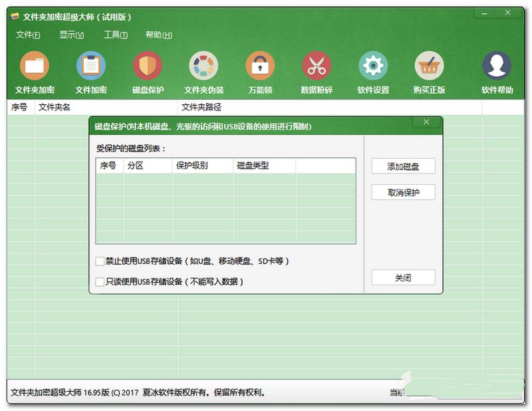Click the 文件夹名 column header
Image resolution: width=532 pixels, height=411 pixels.
(106, 107)
